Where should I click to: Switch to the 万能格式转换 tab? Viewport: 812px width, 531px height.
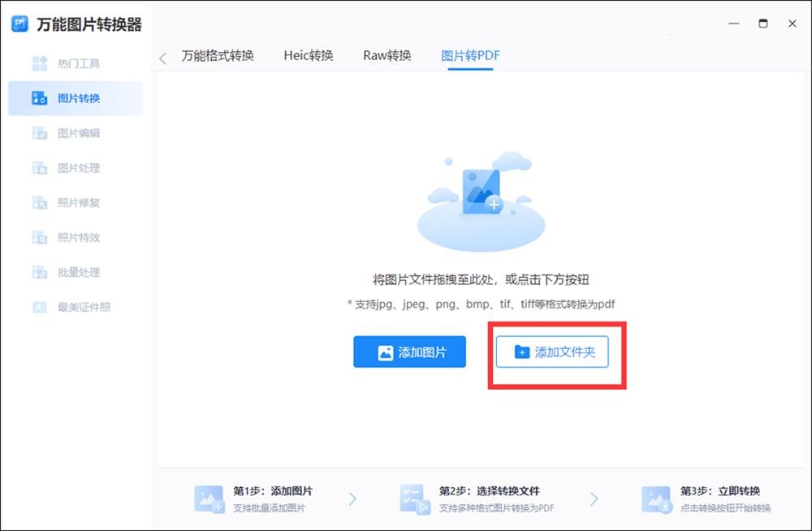point(218,54)
